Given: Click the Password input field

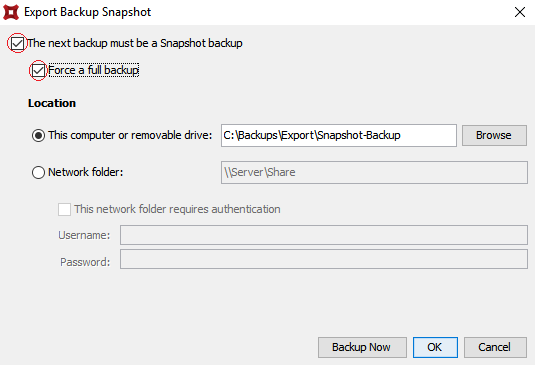Looking at the screenshot, I should coord(324,259).
